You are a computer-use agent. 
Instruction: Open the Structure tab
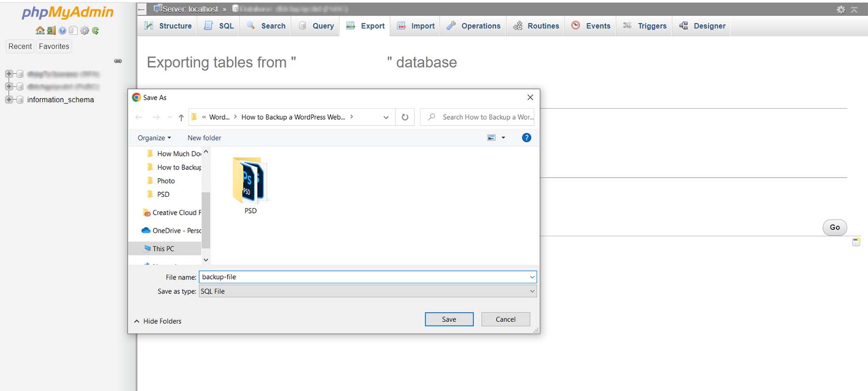168,26
